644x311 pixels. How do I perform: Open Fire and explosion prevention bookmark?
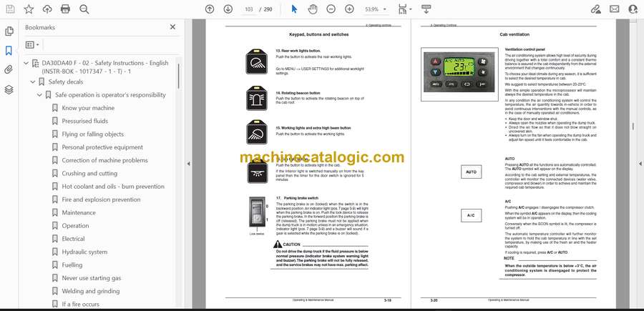pos(101,199)
